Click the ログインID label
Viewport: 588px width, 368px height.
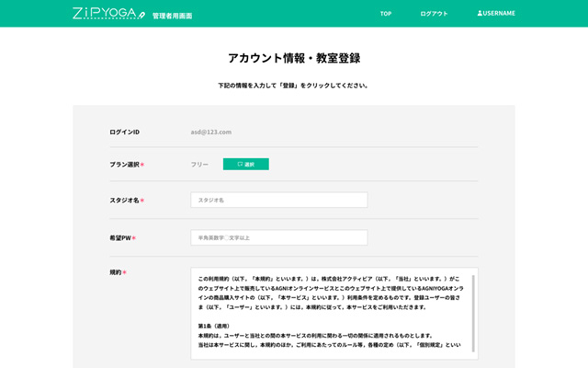pos(124,132)
